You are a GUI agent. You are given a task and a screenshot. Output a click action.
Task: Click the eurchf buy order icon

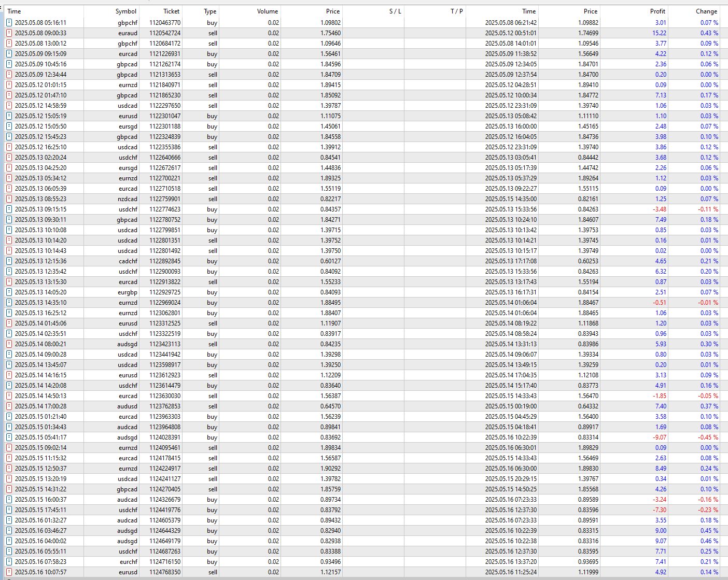pyautogui.click(x=9, y=562)
